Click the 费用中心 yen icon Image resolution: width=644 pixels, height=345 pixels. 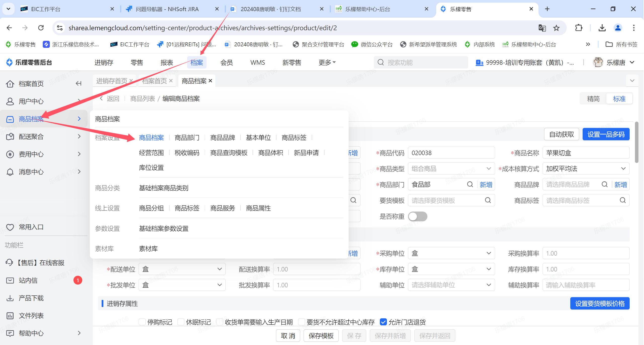click(10, 154)
